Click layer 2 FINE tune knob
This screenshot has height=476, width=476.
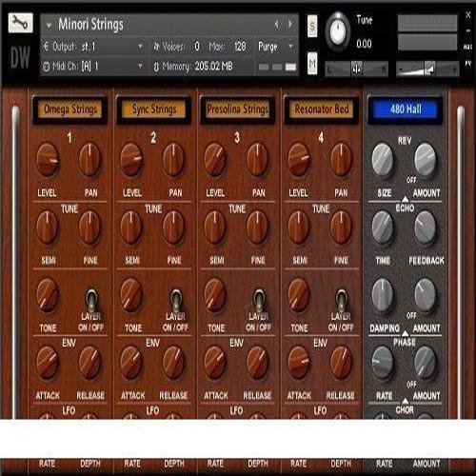pos(173,228)
